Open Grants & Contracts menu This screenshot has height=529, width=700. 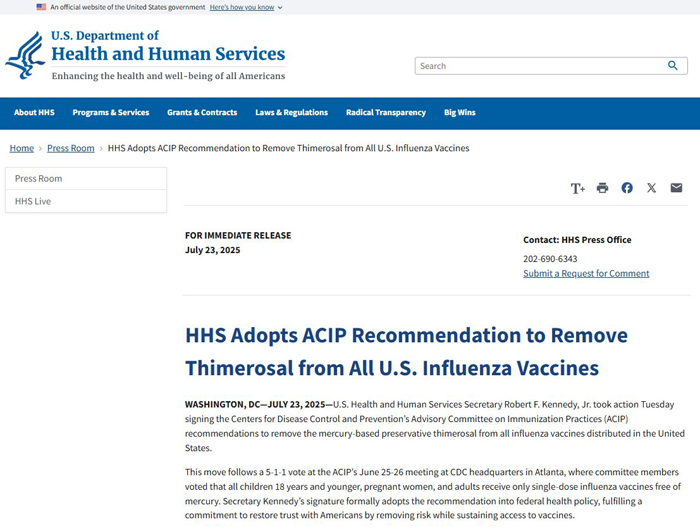202,112
